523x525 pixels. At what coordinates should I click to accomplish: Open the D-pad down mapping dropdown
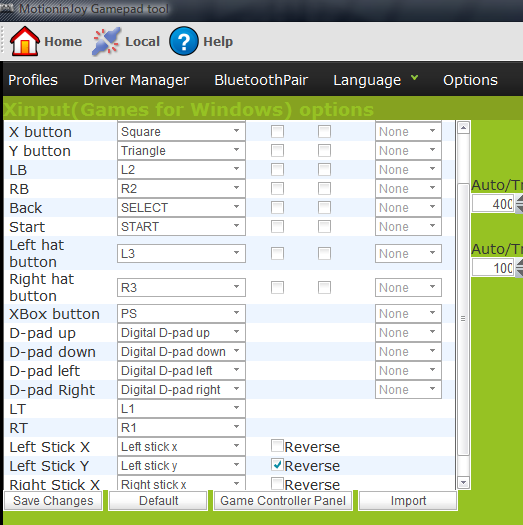[181, 352]
